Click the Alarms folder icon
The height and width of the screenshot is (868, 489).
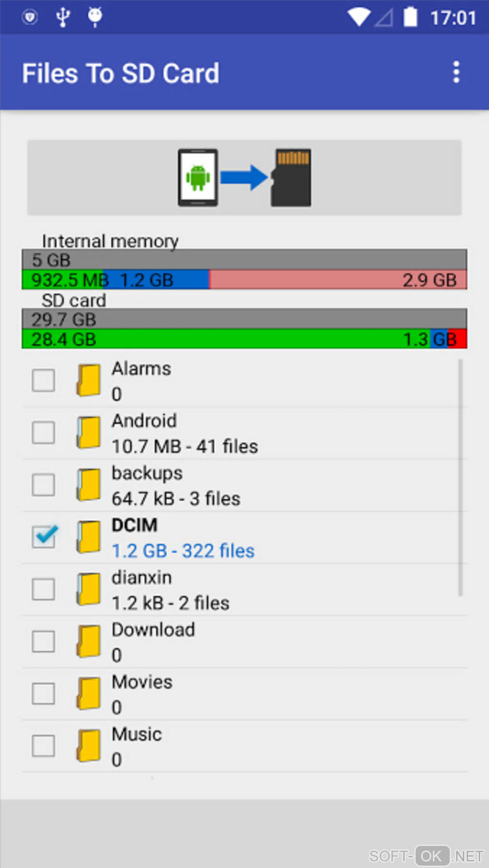pyautogui.click(x=89, y=380)
